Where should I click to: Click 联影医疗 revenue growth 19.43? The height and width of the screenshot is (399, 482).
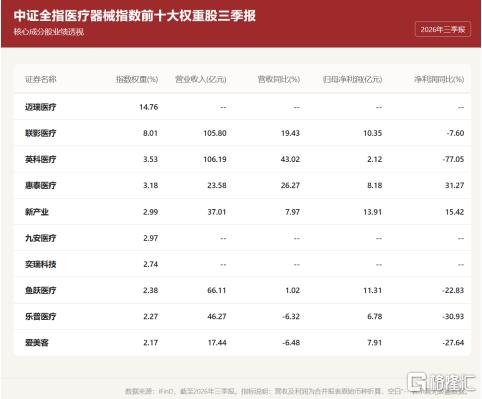tap(290, 133)
